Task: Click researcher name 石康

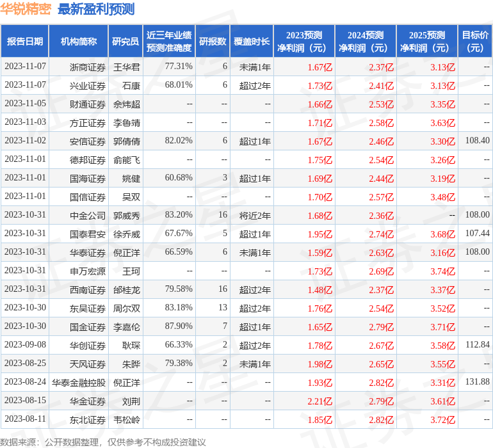Action: tap(131, 86)
